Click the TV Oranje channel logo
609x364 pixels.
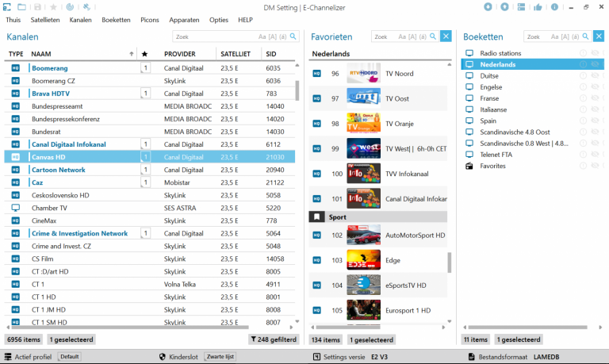364,124
